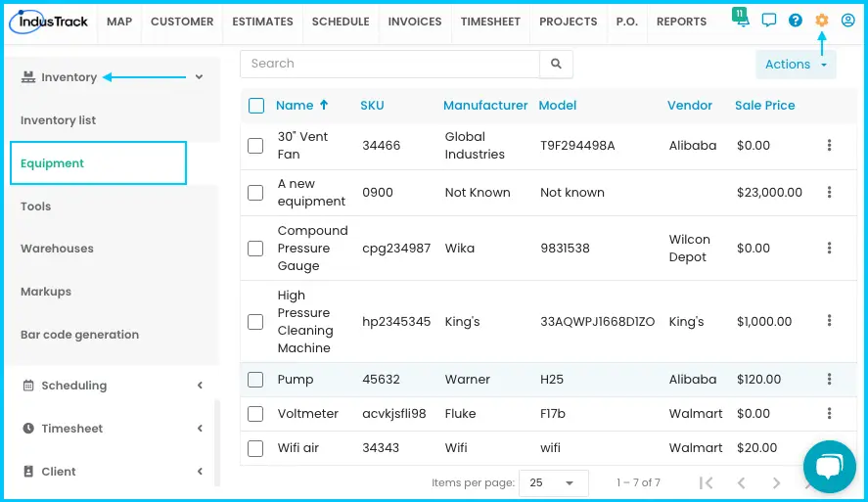Open row menu for A new equipment

click(829, 192)
